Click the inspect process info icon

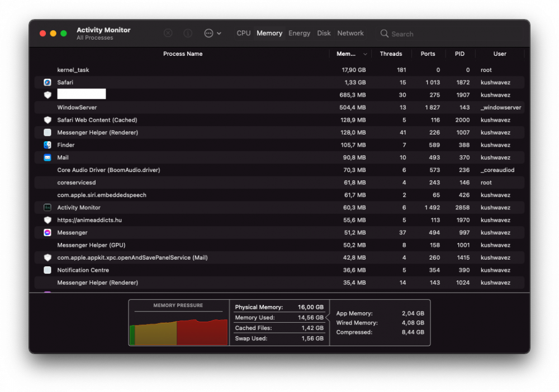click(x=188, y=33)
